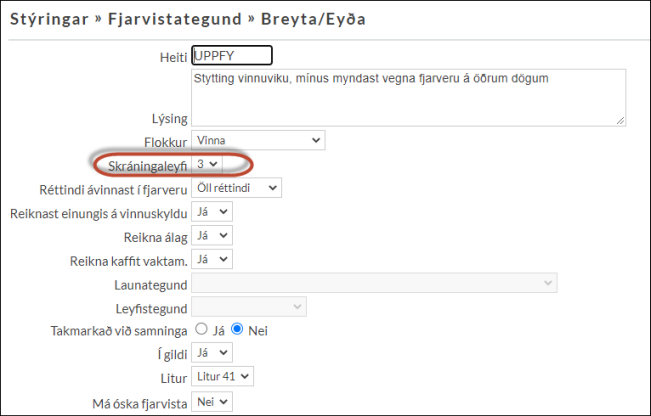
Task: Click the Skráningaleyfi field label
Action: pos(142,164)
